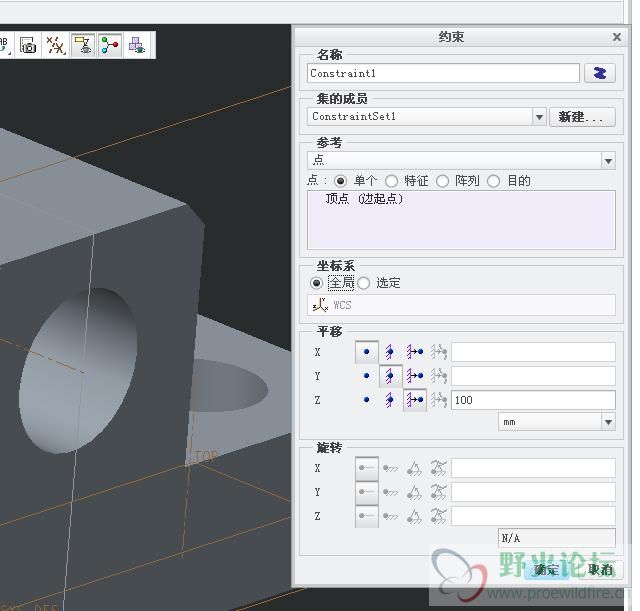This screenshot has height=611, width=640.
Task: Click the layered boxes view icon in toolbar
Action: coord(138,45)
